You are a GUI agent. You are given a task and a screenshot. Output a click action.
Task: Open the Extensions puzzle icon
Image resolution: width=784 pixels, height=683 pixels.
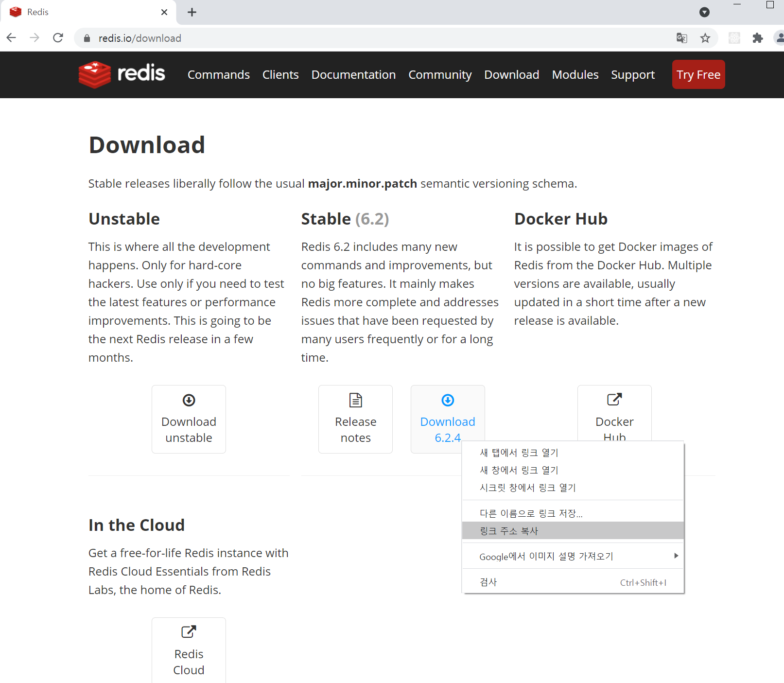[758, 38]
